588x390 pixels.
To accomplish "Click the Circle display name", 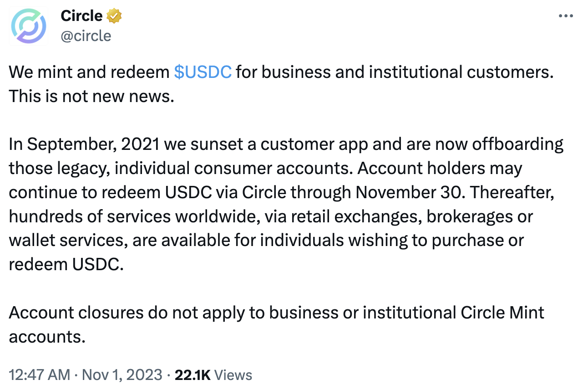I will pos(81,16).
